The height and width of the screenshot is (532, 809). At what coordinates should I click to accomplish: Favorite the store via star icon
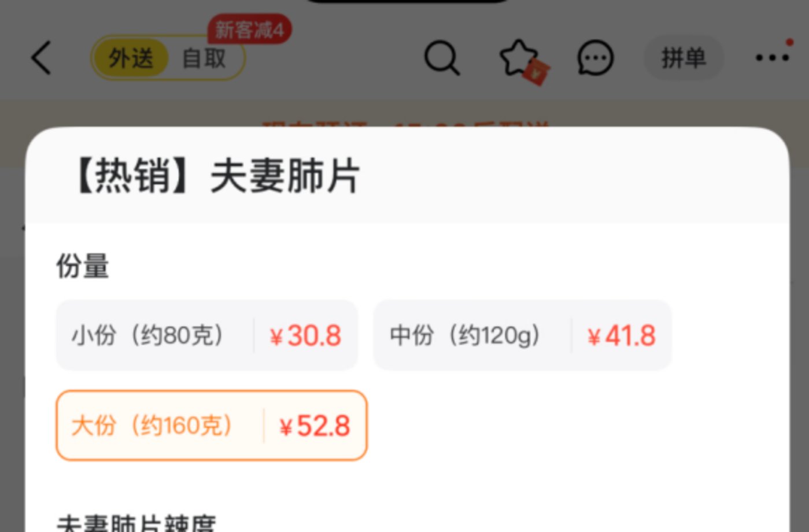[x=518, y=57]
